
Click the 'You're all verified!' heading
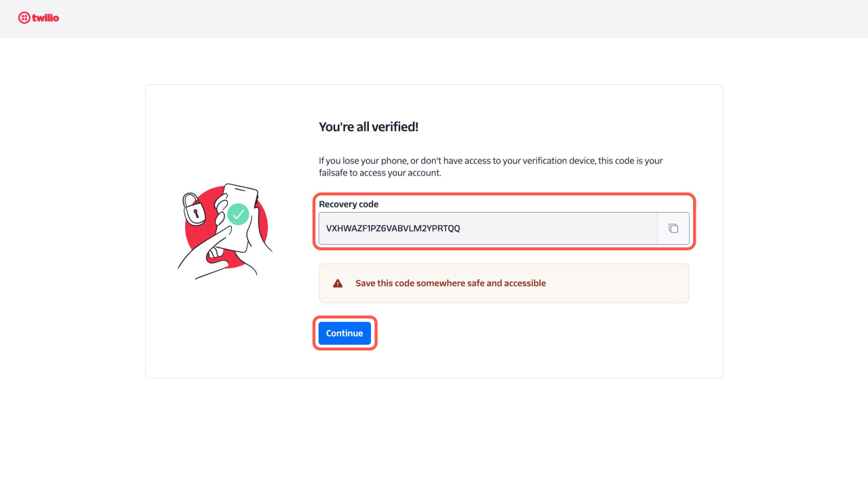368,127
